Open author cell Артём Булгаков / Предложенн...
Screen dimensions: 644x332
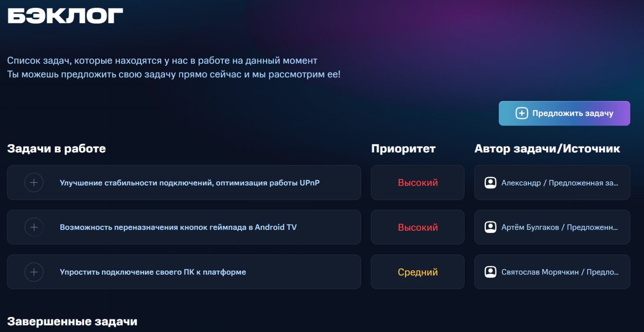552,227
